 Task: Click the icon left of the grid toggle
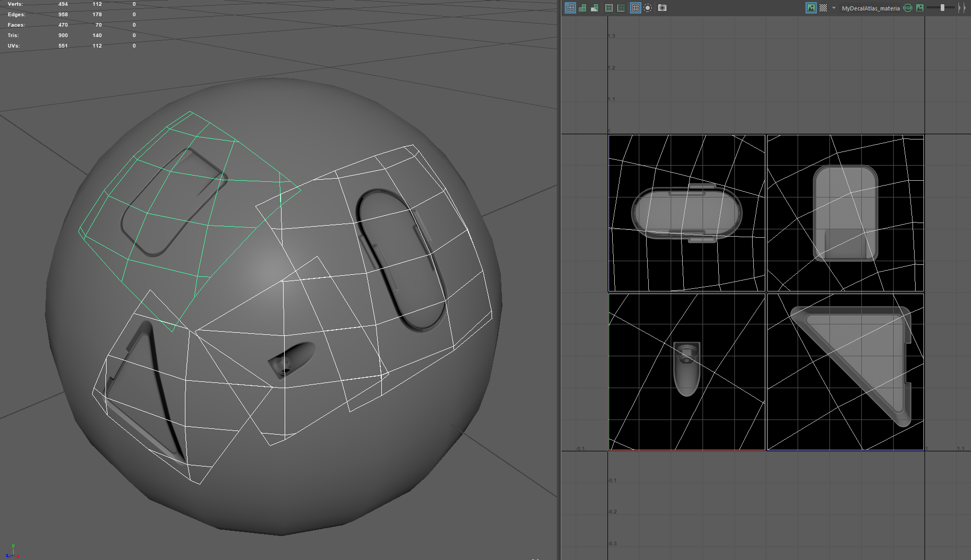(621, 8)
